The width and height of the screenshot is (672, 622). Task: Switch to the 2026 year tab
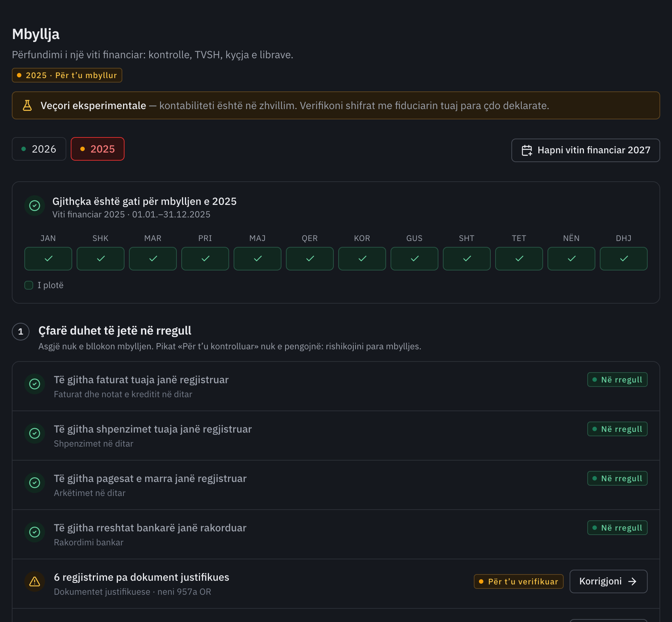click(x=39, y=149)
